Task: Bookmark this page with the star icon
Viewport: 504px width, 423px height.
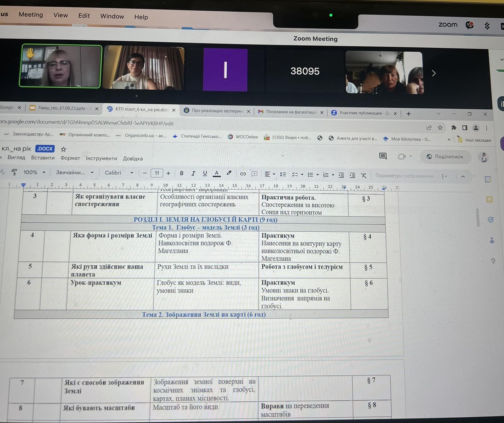Action: point(440,128)
